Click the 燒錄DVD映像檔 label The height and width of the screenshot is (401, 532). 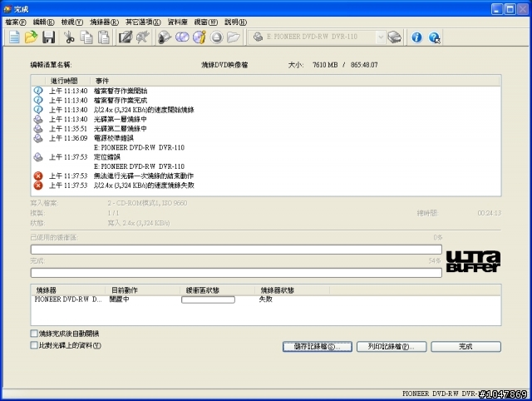tap(224, 65)
